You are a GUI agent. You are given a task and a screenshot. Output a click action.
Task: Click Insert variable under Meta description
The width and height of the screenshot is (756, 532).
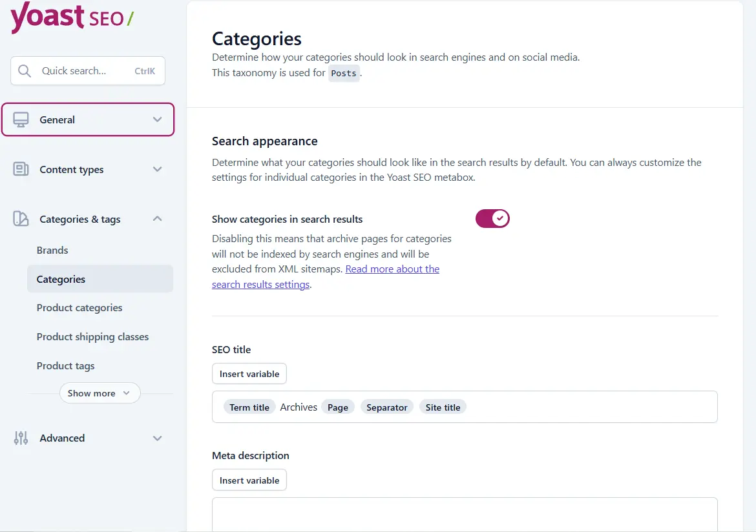coord(249,480)
